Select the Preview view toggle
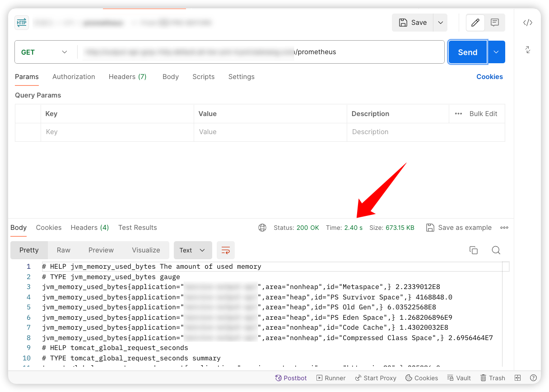 (x=101, y=250)
